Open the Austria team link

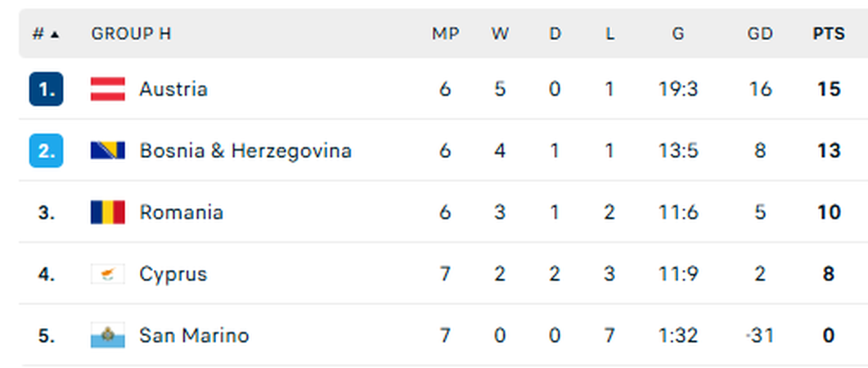tap(173, 89)
